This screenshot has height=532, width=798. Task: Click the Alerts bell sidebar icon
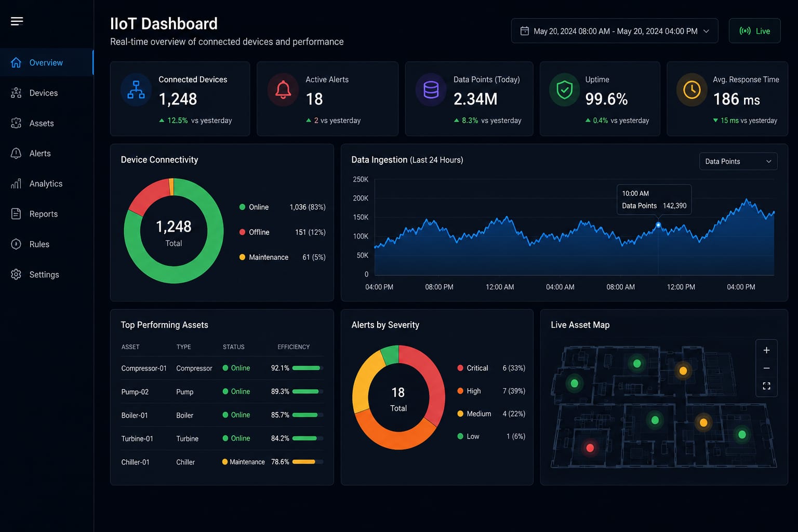(16, 153)
